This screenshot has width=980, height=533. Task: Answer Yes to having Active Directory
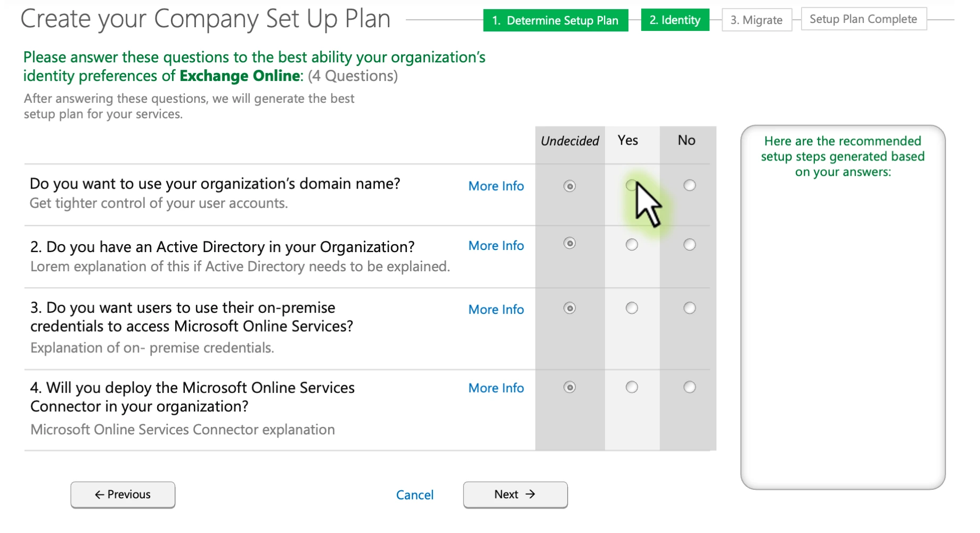(x=632, y=245)
